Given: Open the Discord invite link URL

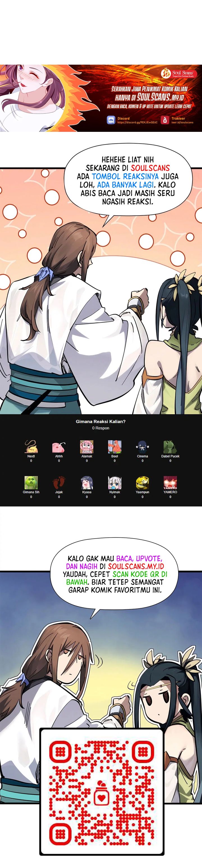Looking at the screenshot, I should click(x=137, y=123).
